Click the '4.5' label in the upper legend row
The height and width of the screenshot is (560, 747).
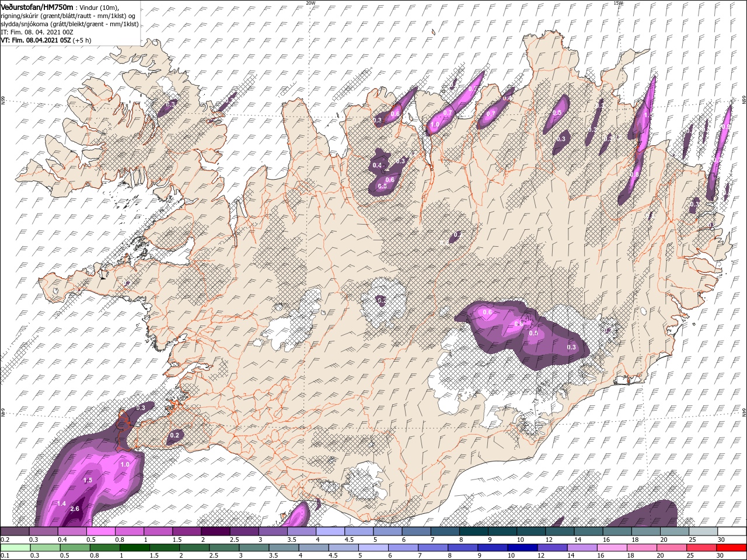(x=348, y=540)
